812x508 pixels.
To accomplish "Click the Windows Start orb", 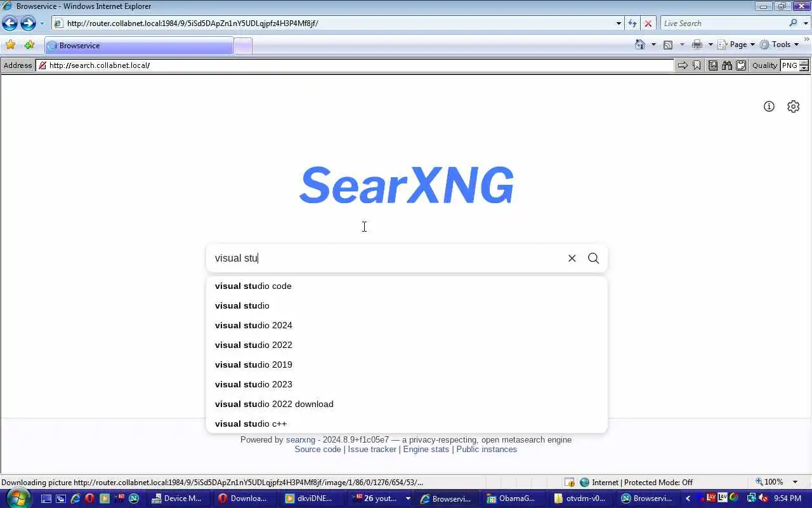I will pyautogui.click(x=17, y=498).
